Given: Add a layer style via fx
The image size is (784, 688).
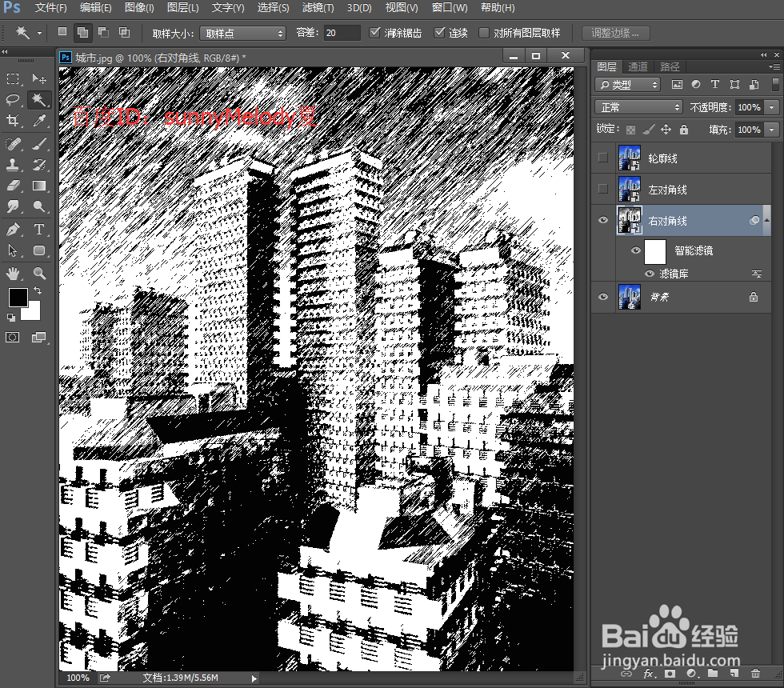Looking at the screenshot, I should click(x=648, y=673).
